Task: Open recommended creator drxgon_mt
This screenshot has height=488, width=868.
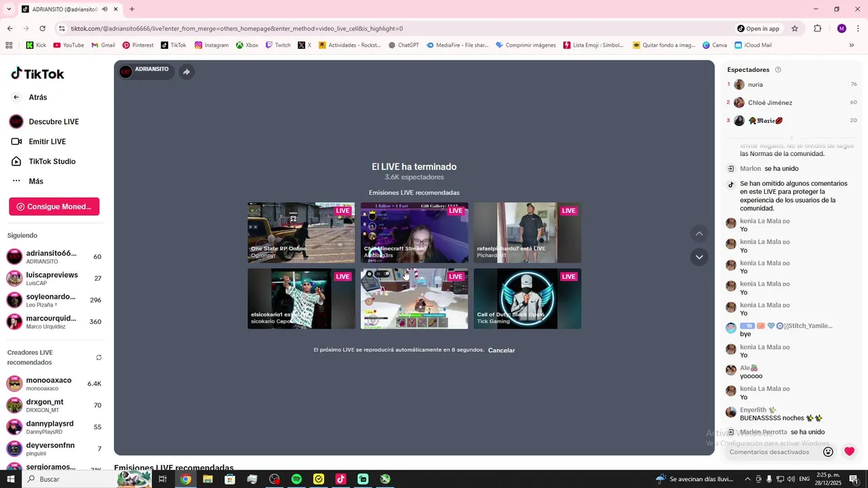Action: (x=54, y=405)
